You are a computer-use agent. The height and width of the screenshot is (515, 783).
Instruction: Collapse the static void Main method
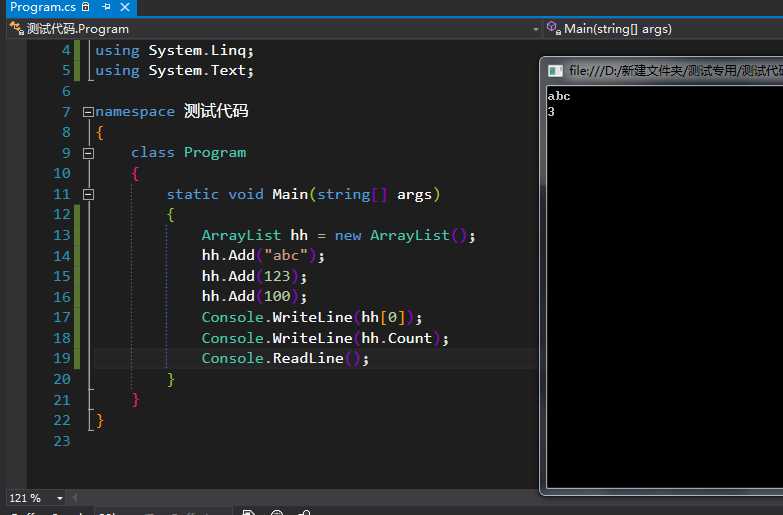pos(88,194)
